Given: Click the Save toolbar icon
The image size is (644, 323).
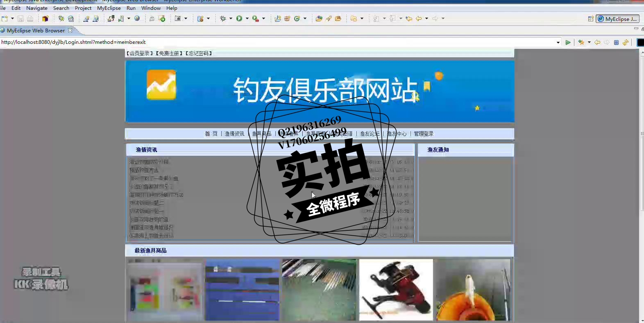Looking at the screenshot, I should click(20, 18).
